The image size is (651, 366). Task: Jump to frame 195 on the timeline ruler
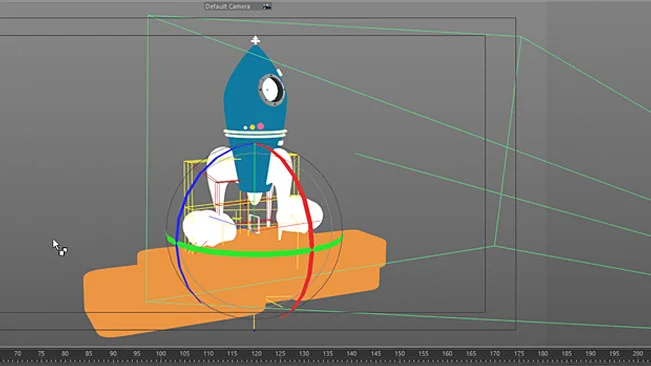click(614, 354)
